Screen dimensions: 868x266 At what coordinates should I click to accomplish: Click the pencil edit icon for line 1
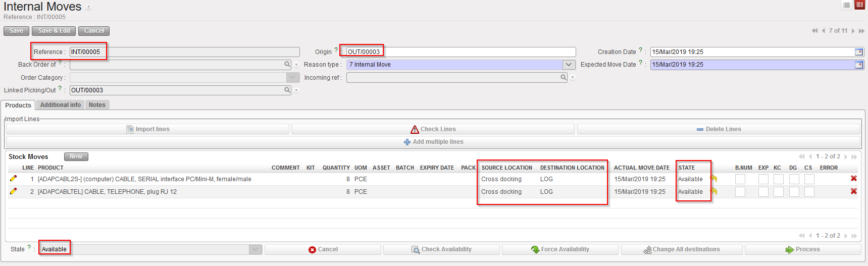[13, 179]
